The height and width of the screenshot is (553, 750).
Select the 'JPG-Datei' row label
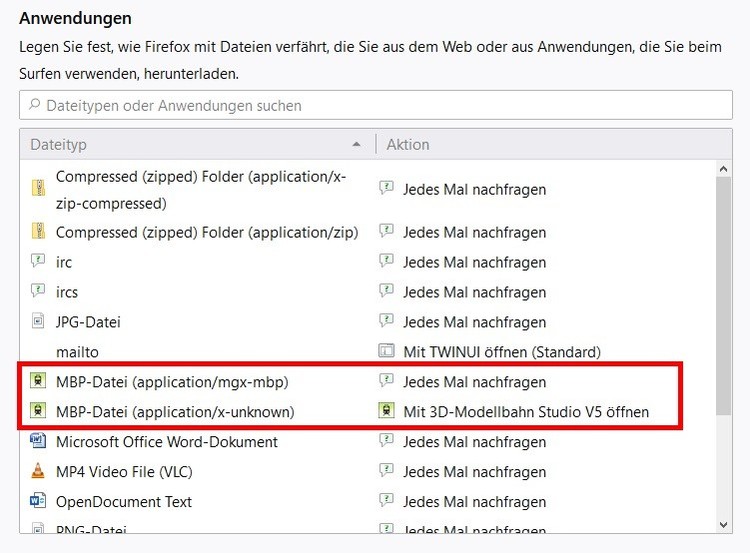click(x=88, y=322)
